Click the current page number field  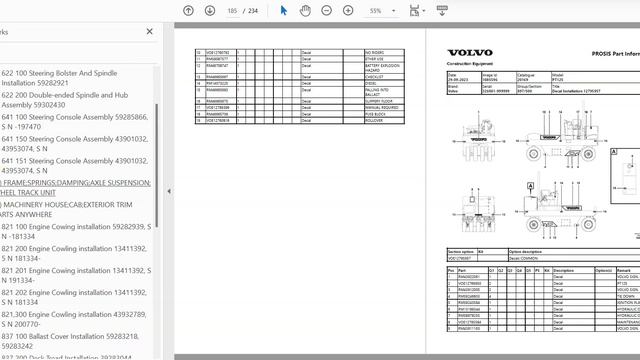232,11
